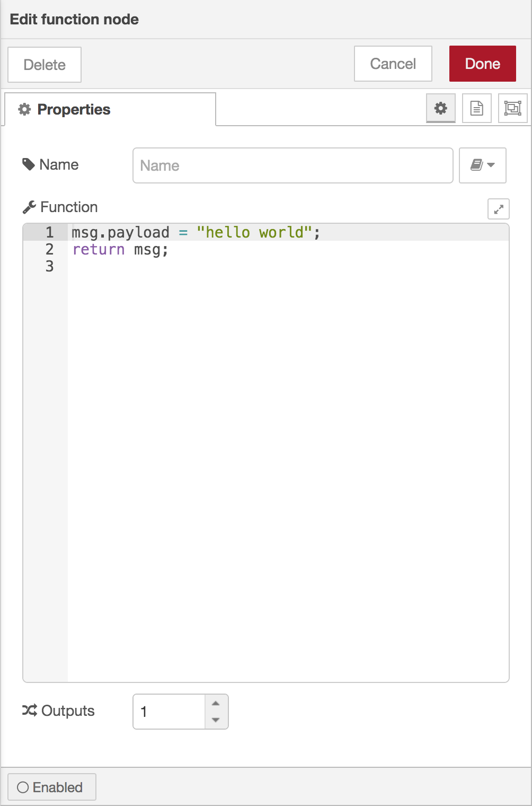This screenshot has width=532, height=806.
Task: Click inside the Name input field
Action: coord(292,165)
